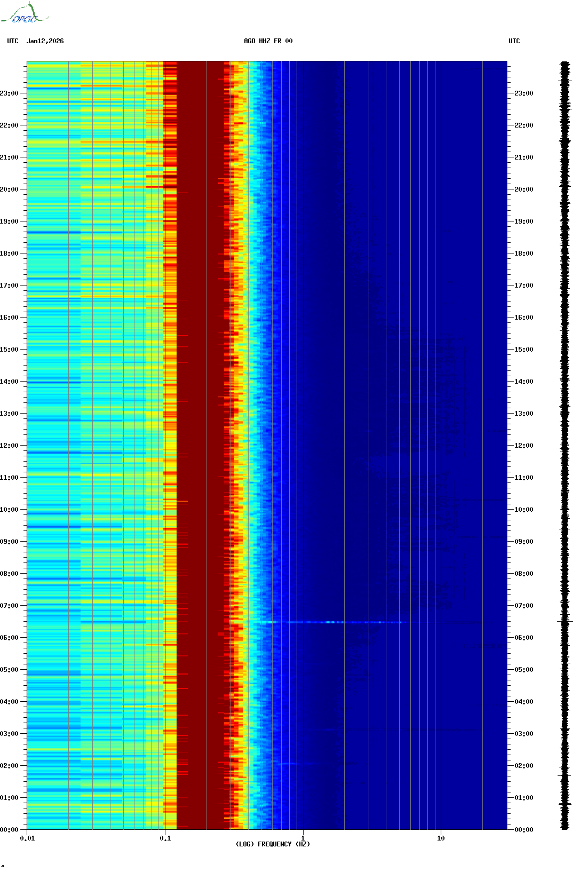
Task: Click the 09:00 label on left axis
Action: pyautogui.click(x=9, y=542)
